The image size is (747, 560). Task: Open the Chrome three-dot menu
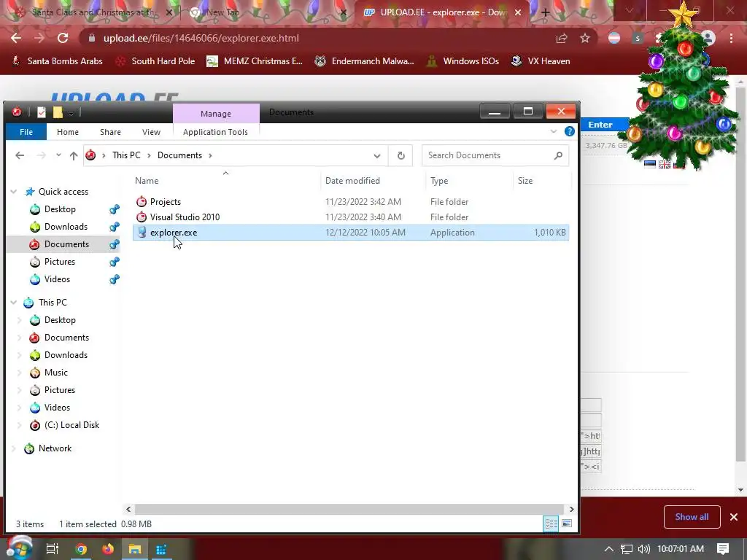pos(731,38)
